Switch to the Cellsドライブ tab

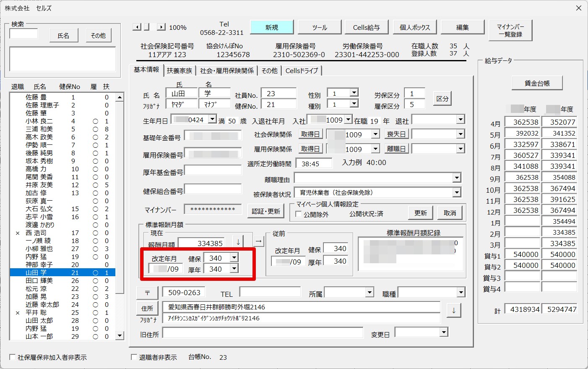coord(302,71)
